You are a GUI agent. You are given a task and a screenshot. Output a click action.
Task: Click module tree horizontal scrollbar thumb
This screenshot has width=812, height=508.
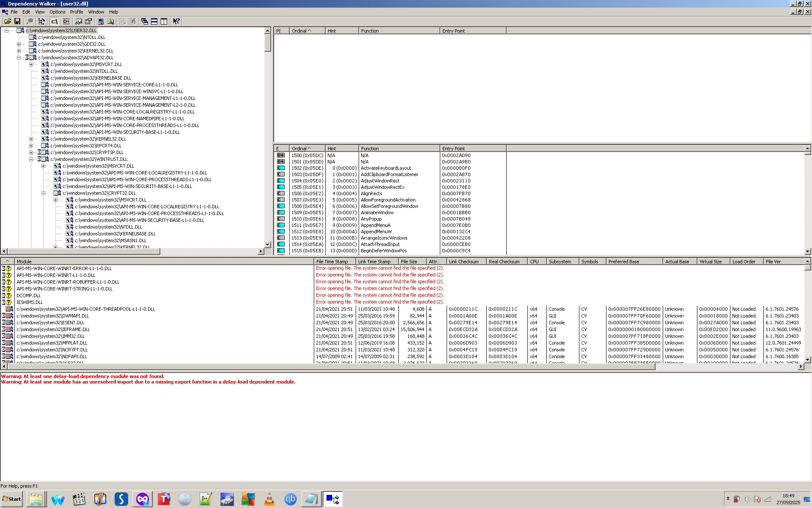pos(84,251)
